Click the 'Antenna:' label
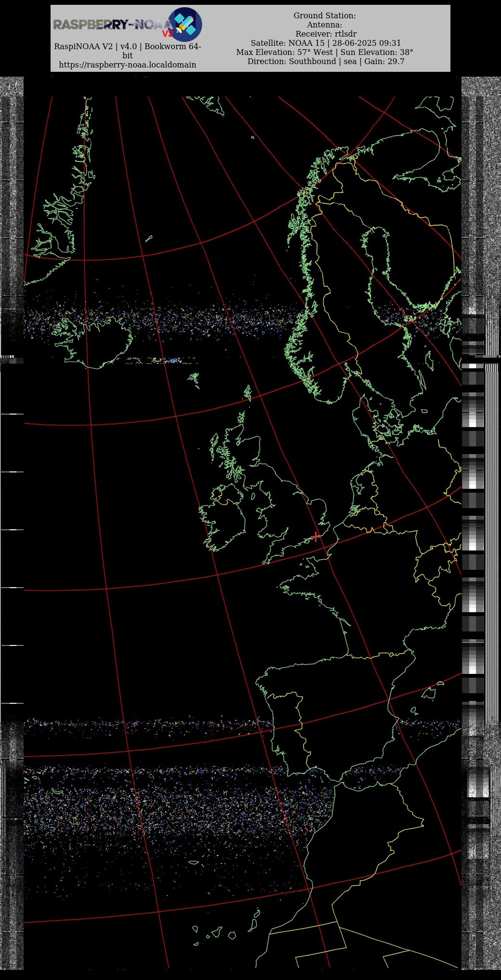The image size is (501, 980). tap(325, 25)
